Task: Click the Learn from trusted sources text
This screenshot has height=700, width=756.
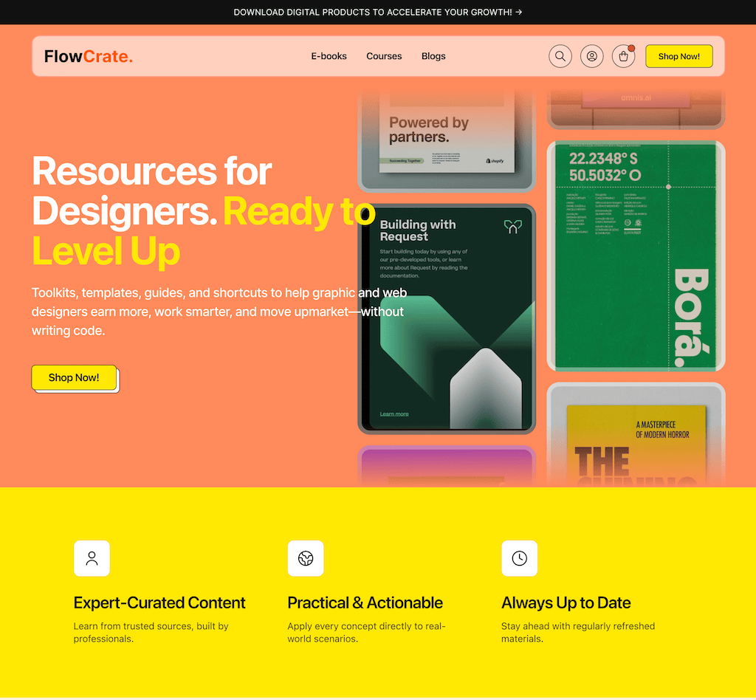Action: click(x=151, y=633)
